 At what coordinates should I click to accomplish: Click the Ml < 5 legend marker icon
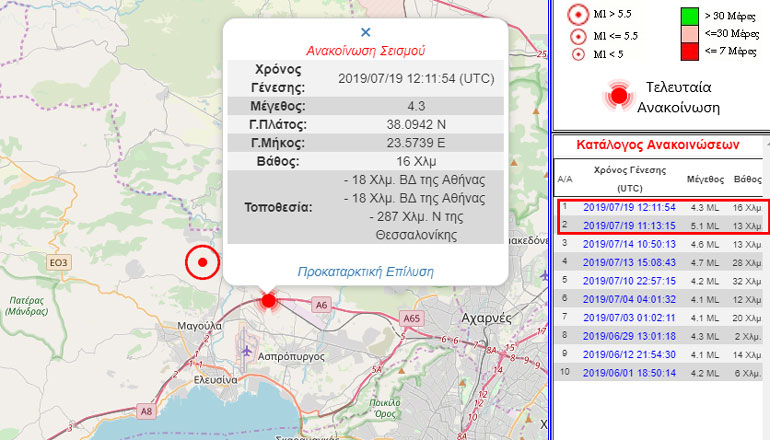coord(578,55)
